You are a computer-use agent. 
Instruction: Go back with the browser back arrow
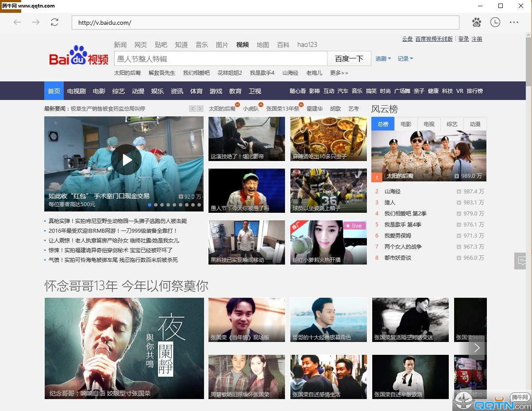click(17, 22)
